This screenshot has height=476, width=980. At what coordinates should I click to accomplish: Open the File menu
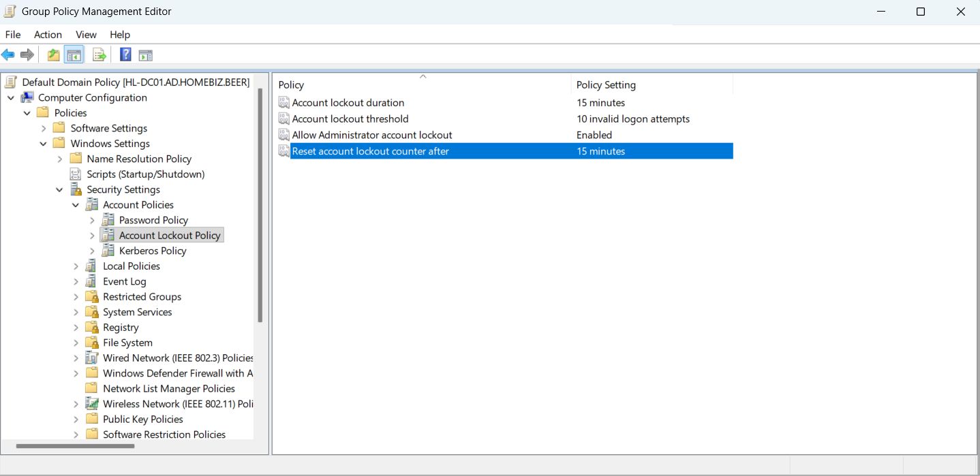point(13,35)
